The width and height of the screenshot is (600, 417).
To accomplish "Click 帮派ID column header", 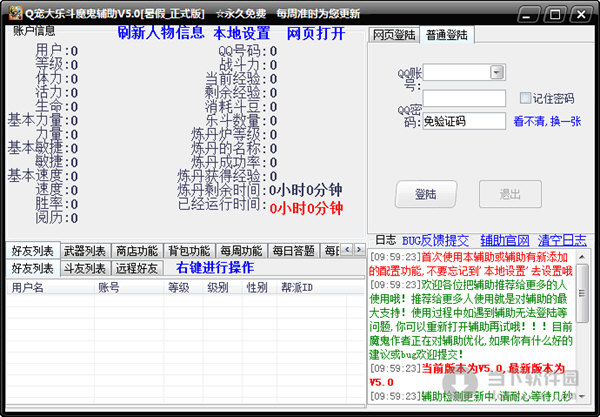I will (311, 287).
